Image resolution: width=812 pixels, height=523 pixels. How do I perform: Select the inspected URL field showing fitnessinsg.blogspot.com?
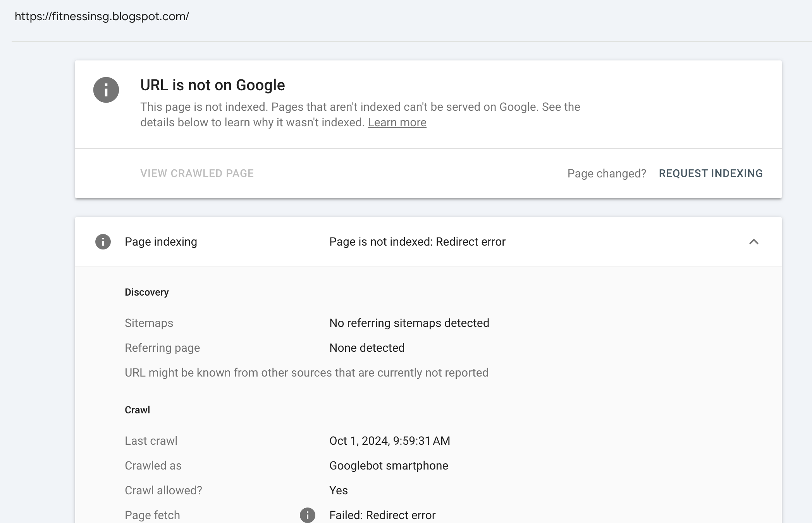point(102,16)
